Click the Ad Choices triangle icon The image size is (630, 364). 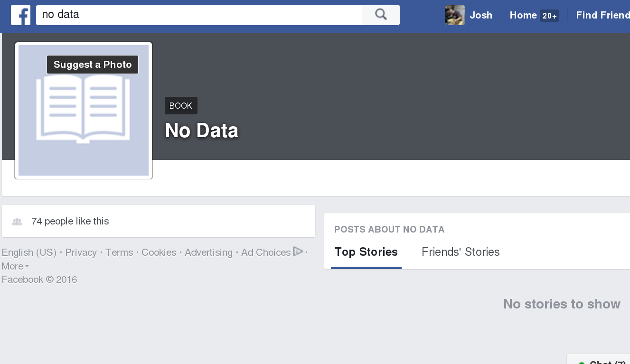click(x=298, y=252)
